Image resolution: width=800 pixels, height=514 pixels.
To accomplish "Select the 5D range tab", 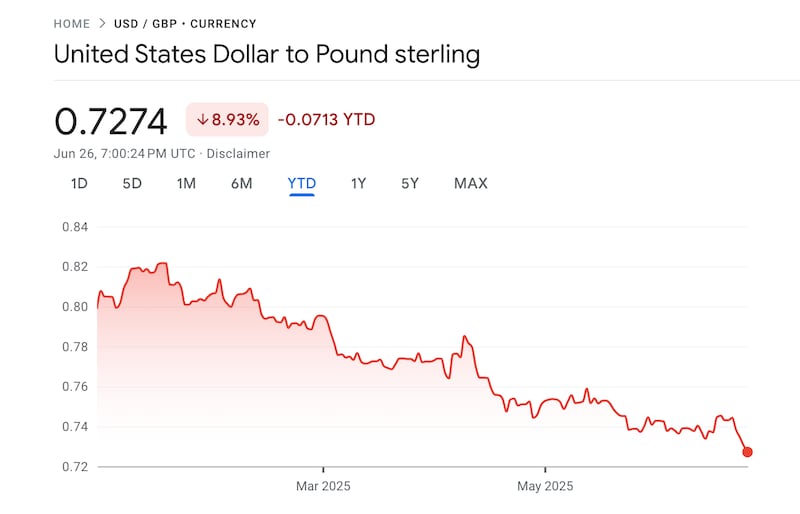I will coord(132,183).
